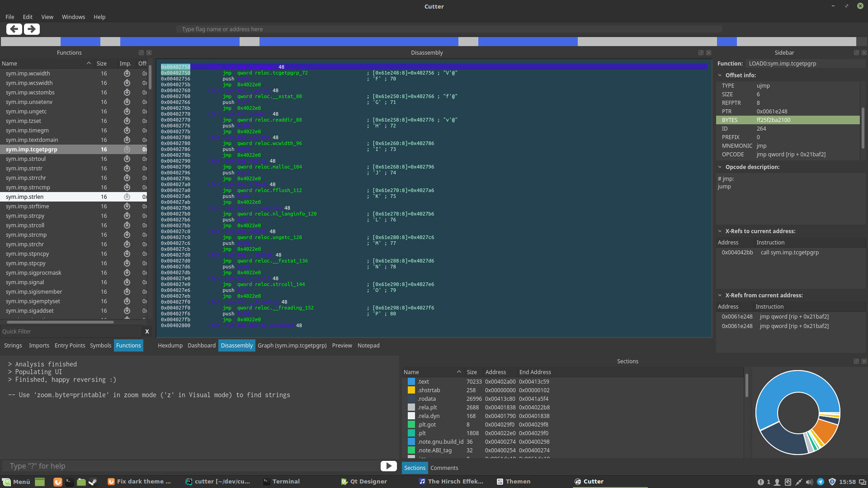868x488 pixels.
Task: Select sym.imp.strlen in Functions list
Action: click(73, 197)
